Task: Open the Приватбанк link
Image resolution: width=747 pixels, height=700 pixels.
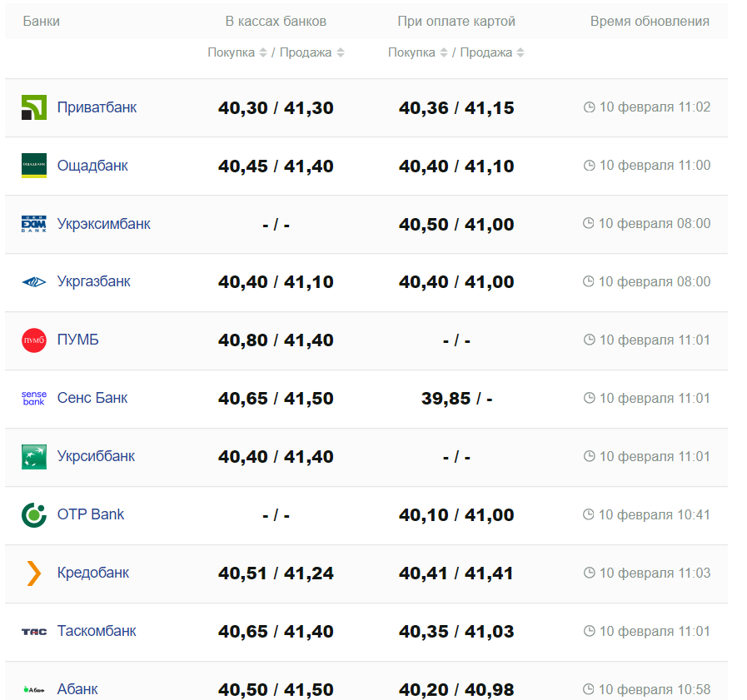Action: tap(97, 107)
